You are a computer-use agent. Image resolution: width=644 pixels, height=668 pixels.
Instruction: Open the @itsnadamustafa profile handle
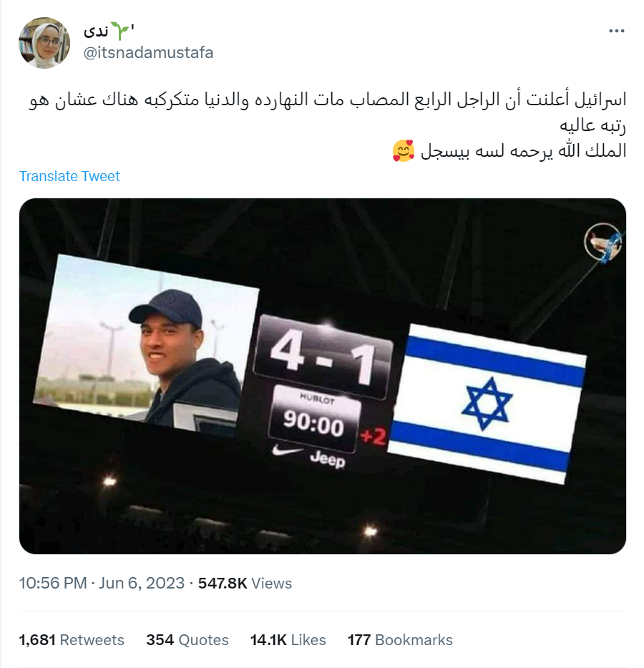coord(148,53)
